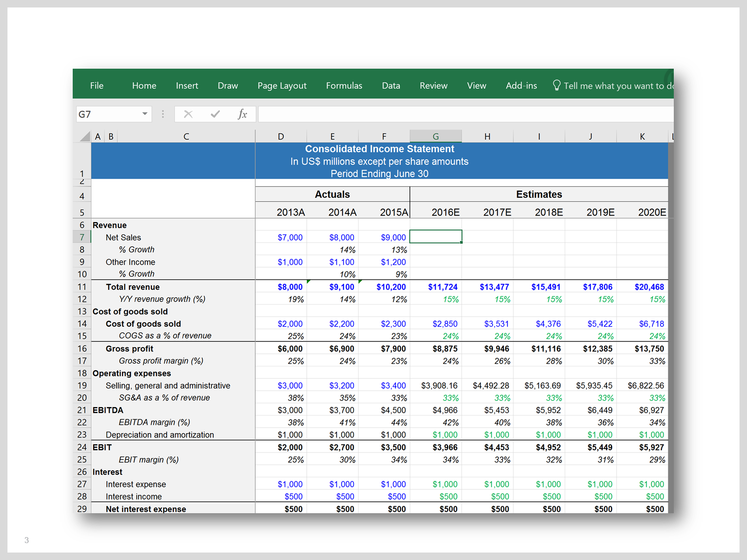Select the 'Depreciation and amortization' label
Image resolution: width=747 pixels, height=560 pixels.
159,435
